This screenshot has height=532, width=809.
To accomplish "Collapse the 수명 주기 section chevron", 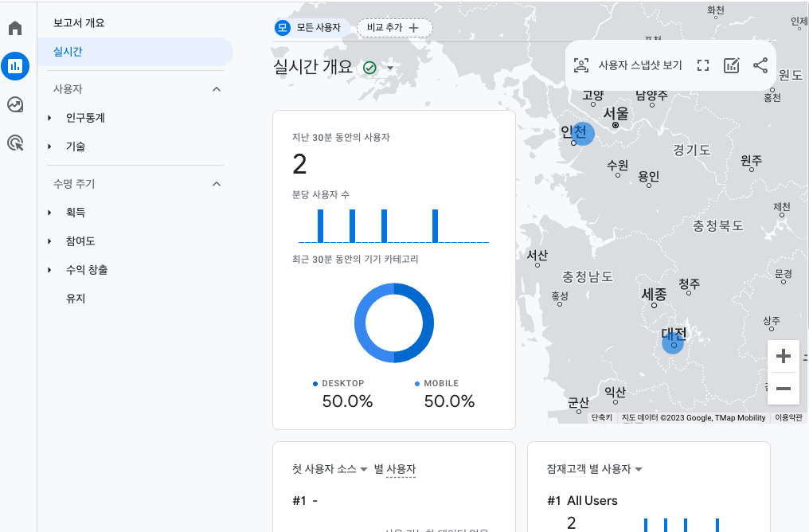I will pos(217,184).
